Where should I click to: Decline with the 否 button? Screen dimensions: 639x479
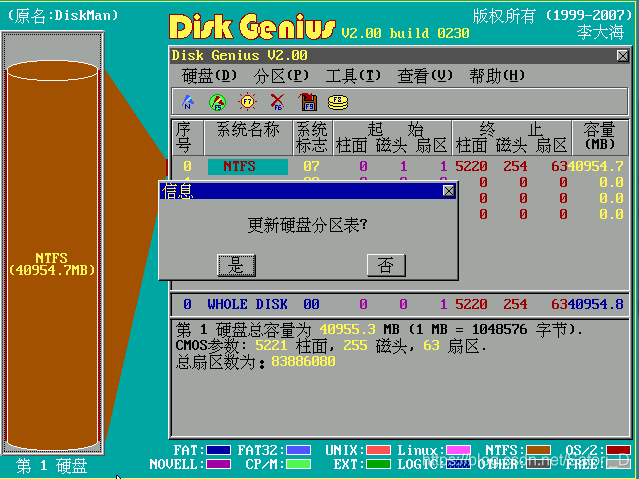point(386,265)
